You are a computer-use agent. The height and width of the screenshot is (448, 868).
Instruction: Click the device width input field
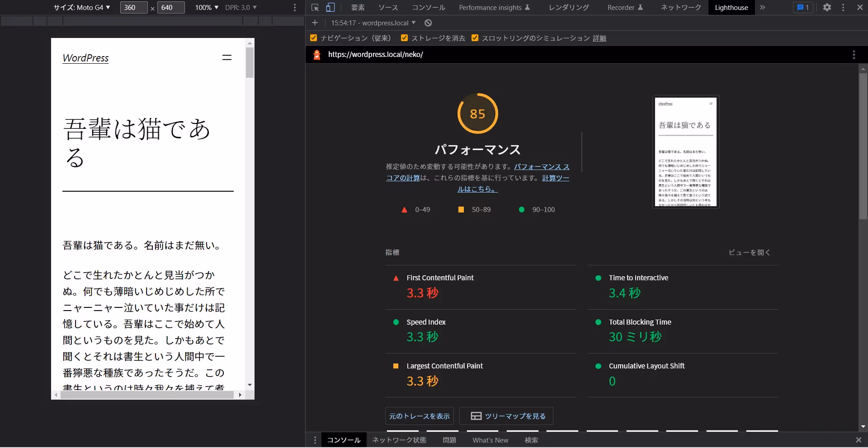coord(133,8)
